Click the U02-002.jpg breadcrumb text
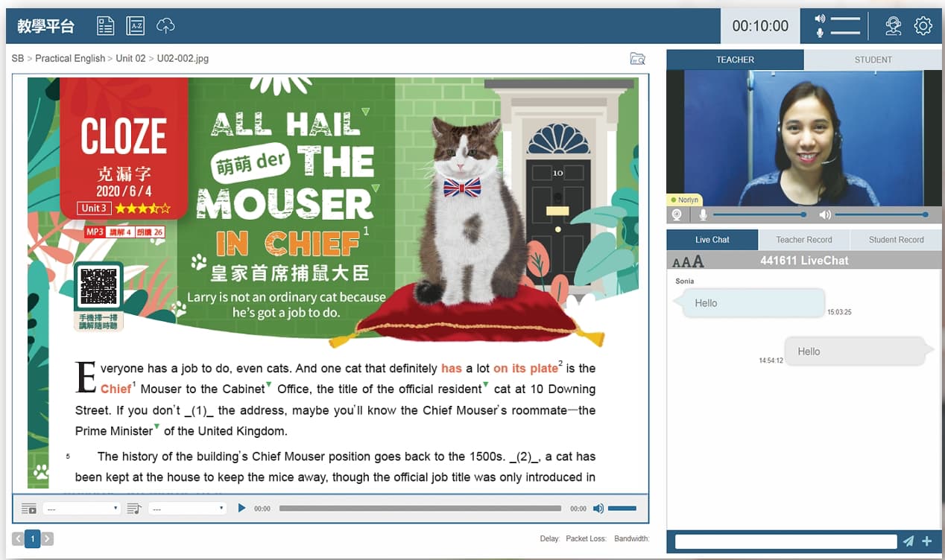Viewport: 945px width, 560px height. click(183, 58)
